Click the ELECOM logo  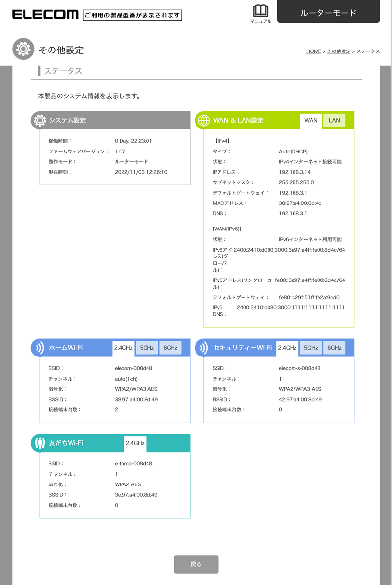[45, 15]
